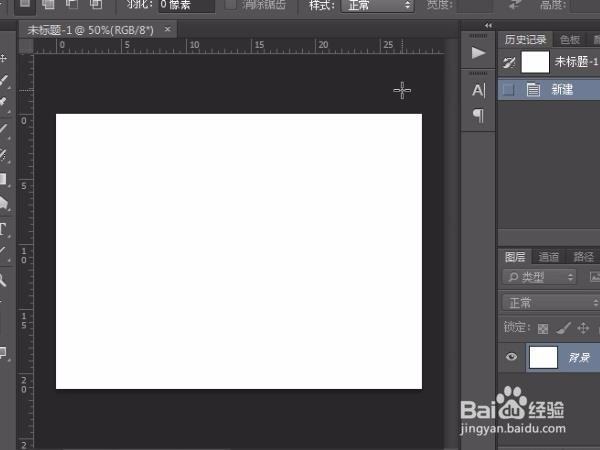Screen dimensions: 600x450
Task: Click the 宽度 width input field
Action: (474, 5)
